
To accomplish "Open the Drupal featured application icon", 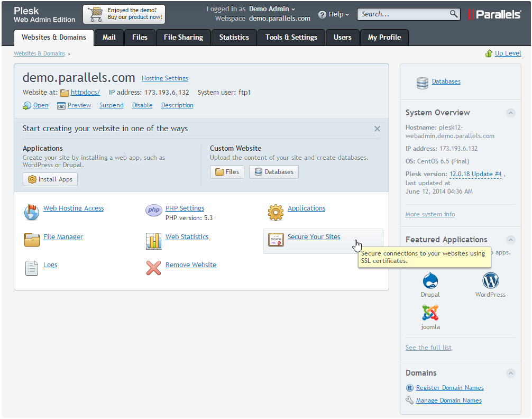I will point(430,280).
